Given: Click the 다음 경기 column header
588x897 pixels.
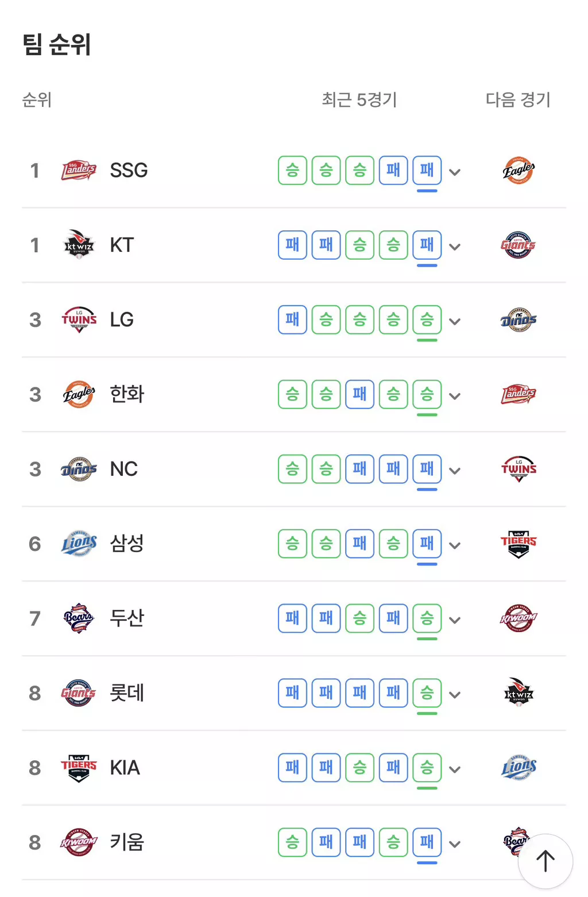Looking at the screenshot, I should pos(518,100).
